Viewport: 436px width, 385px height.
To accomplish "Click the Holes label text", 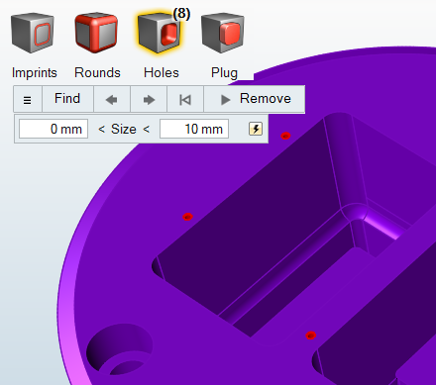I will pyautogui.click(x=161, y=73).
